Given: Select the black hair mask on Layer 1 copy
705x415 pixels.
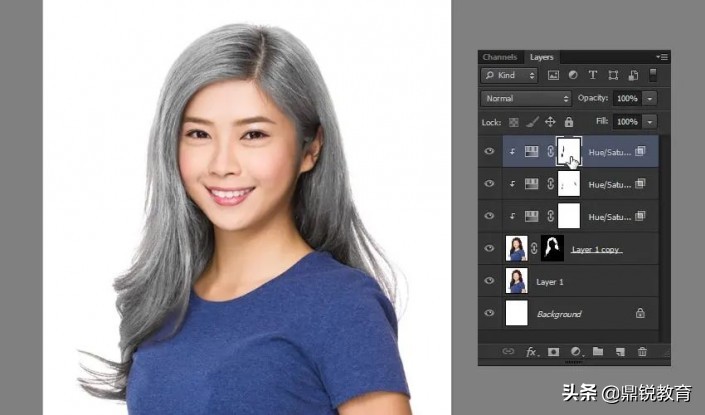Looking at the screenshot, I should click(552, 249).
